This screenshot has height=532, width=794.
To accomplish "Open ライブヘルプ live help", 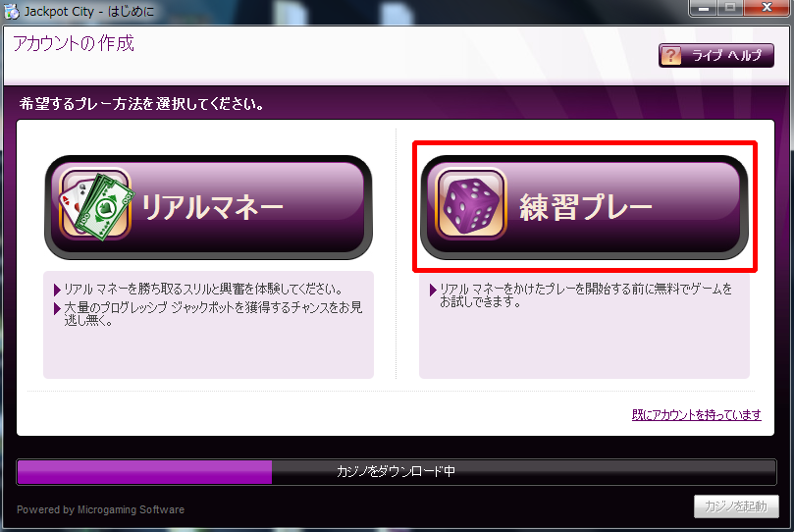I will (716, 55).
